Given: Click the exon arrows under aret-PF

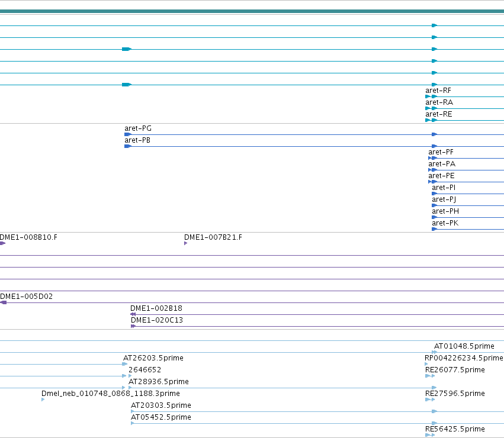Looking at the screenshot, I should tap(433, 158).
